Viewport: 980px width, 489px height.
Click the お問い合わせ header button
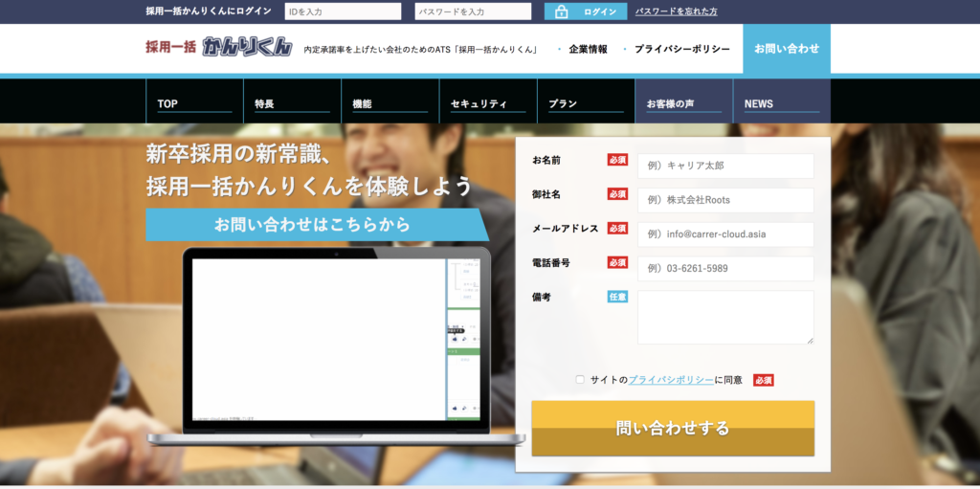[x=787, y=49]
